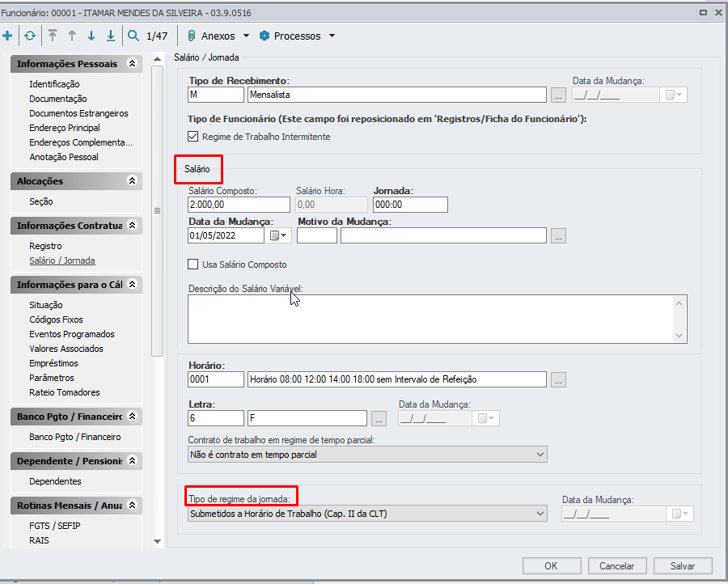This screenshot has height=584, width=728.
Task: Open Registro in sidebar
Action: point(45,246)
